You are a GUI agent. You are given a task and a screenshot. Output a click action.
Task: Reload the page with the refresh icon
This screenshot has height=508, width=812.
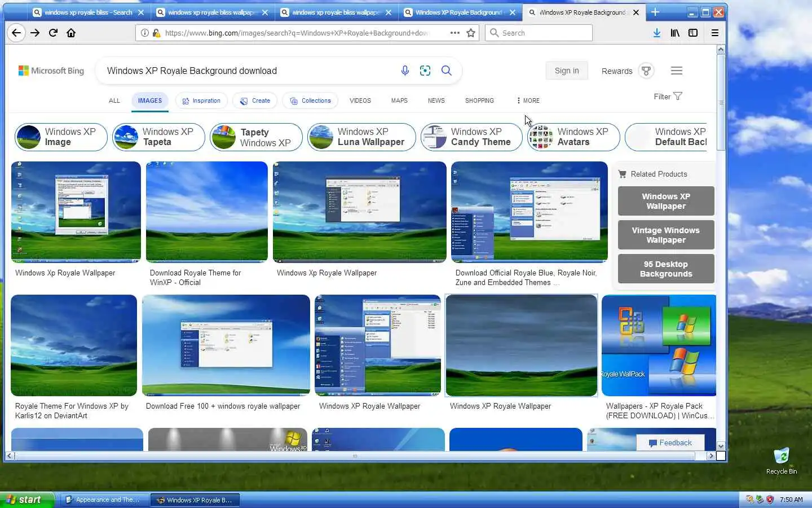53,33
